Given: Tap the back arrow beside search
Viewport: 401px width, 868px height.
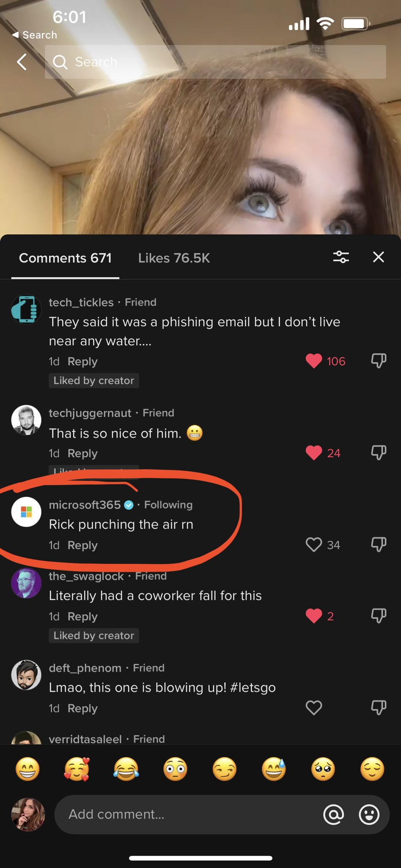Looking at the screenshot, I should (x=22, y=62).
